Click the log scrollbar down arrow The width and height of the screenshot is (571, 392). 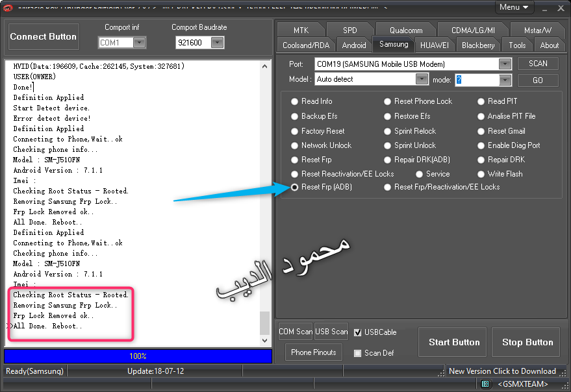265,341
